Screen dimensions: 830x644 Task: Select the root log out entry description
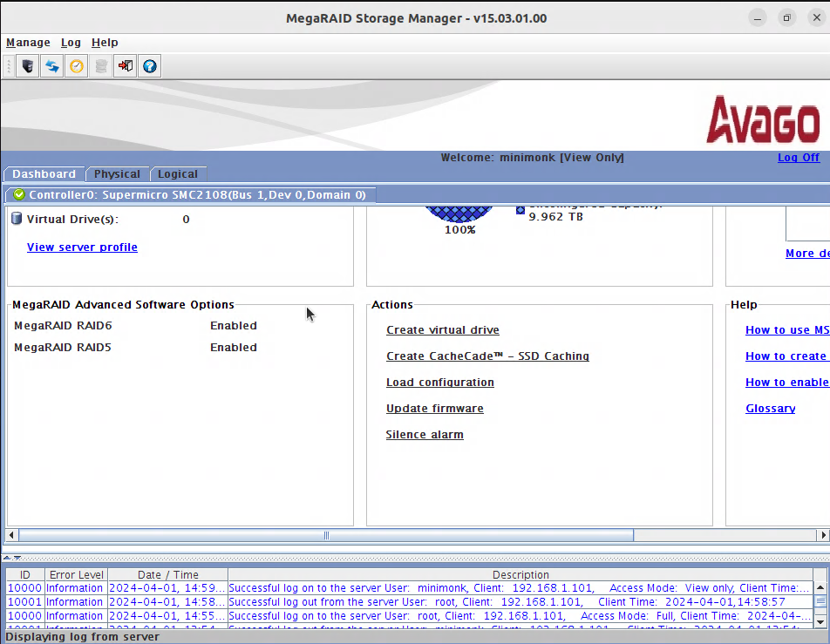520,601
